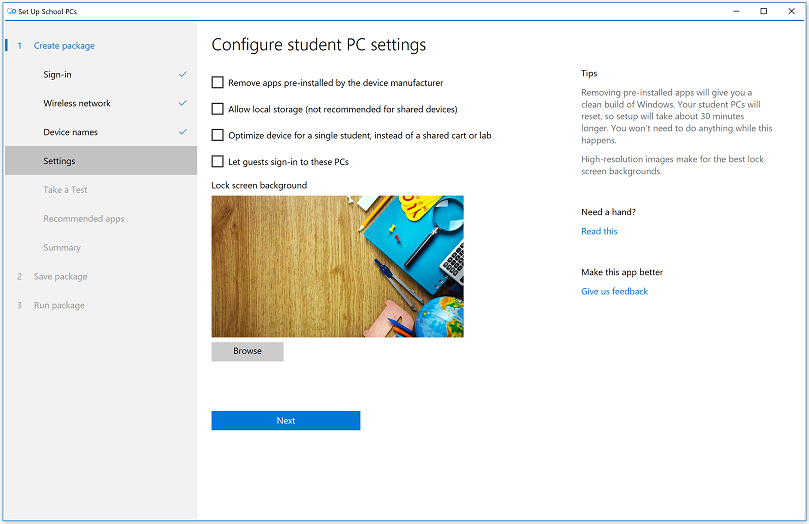
Task: Go to the Sign-in step
Action: point(57,75)
